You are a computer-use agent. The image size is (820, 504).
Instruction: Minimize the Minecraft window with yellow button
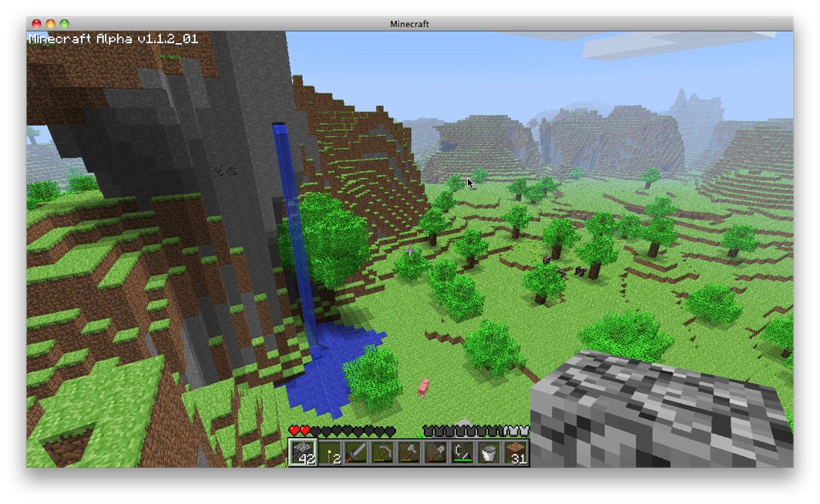(50, 24)
